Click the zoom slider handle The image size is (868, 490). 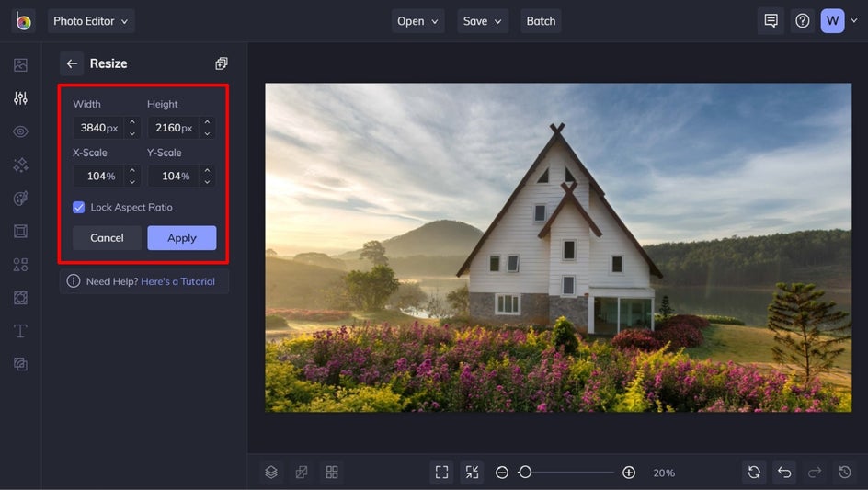(525, 473)
